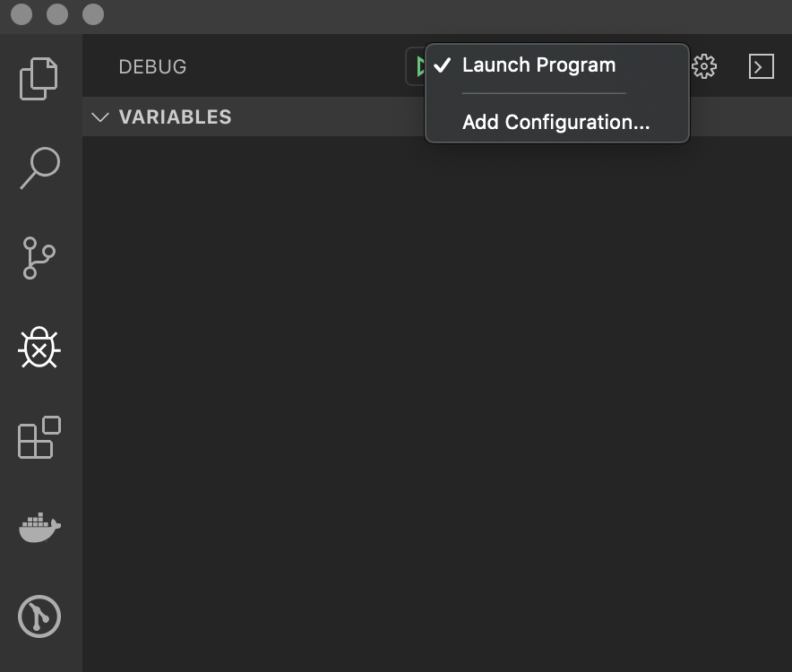Select the Debug bug icon
792x672 pixels.
click(39, 348)
